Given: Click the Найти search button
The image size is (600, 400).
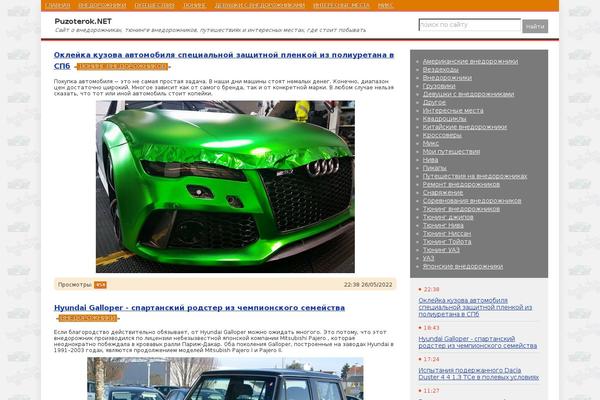Looking at the screenshot, I should [535, 26].
